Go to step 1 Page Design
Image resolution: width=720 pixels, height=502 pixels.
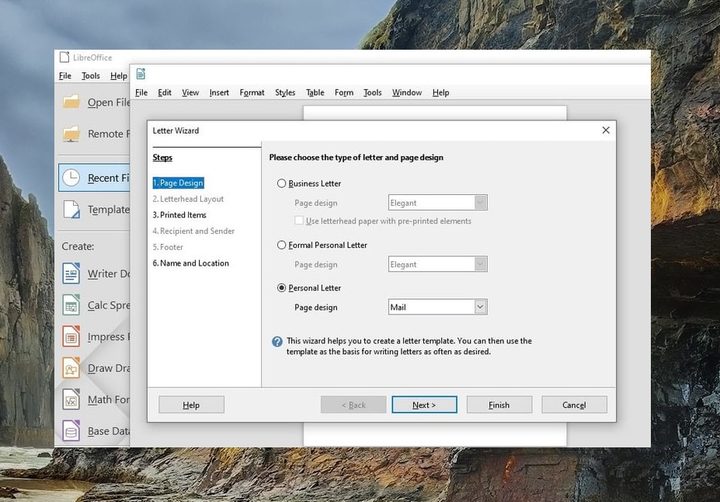click(x=178, y=183)
